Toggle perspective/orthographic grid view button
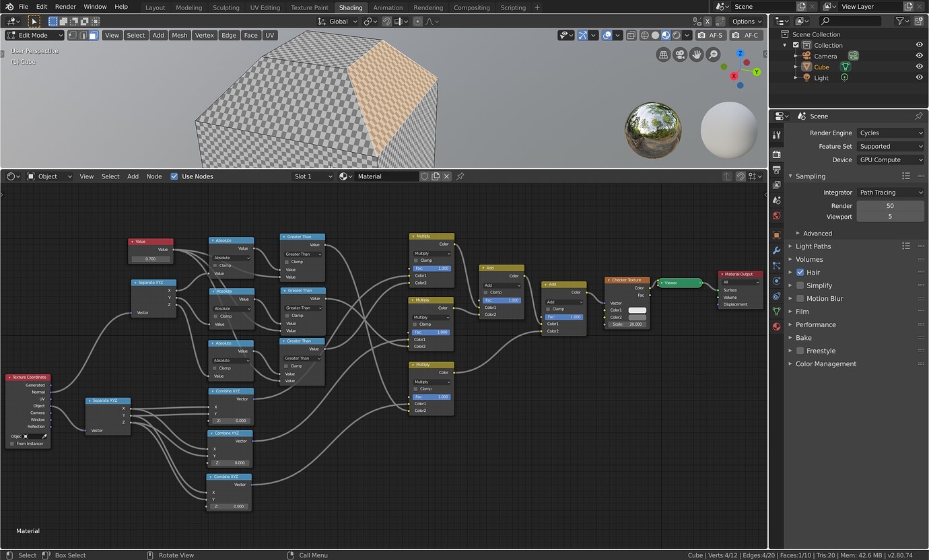This screenshot has width=929, height=560. pyautogui.click(x=664, y=55)
